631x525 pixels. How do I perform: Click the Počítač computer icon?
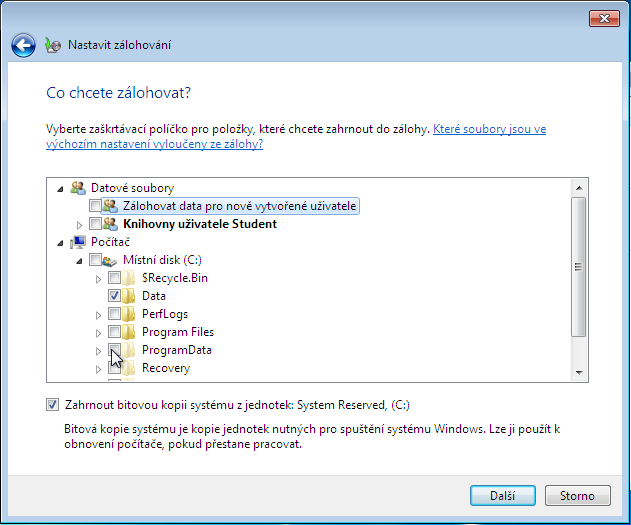[x=78, y=242]
